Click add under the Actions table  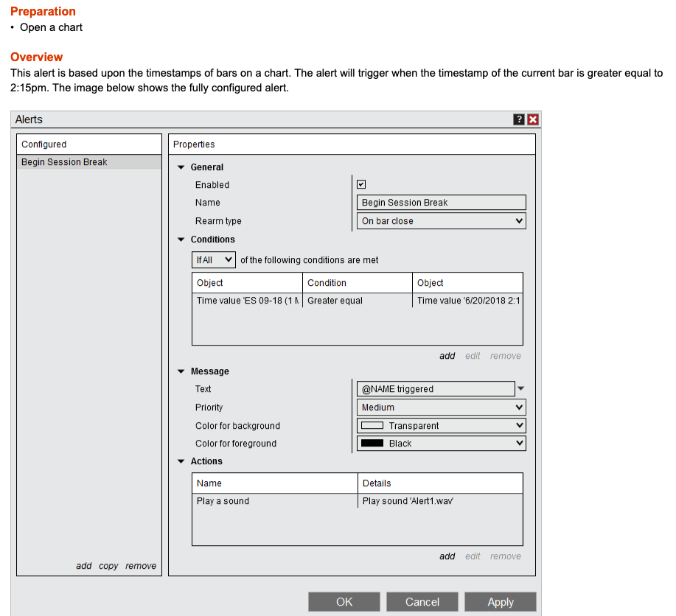tap(447, 556)
